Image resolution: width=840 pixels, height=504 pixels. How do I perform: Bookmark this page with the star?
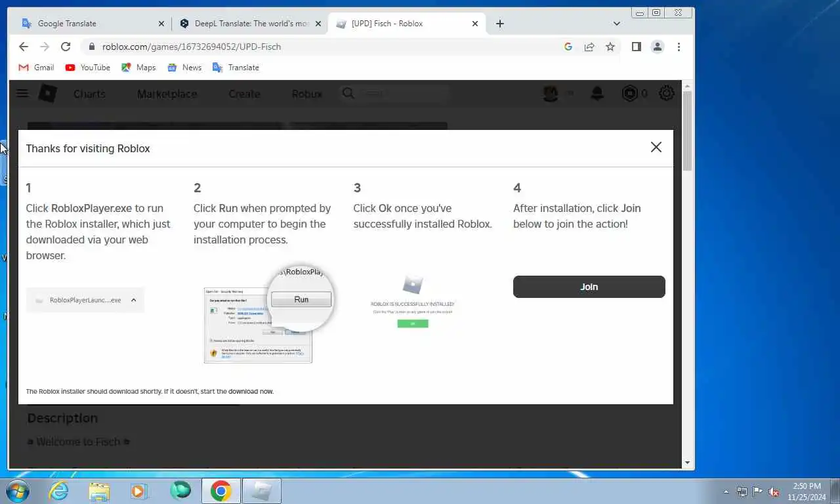pyautogui.click(x=610, y=47)
